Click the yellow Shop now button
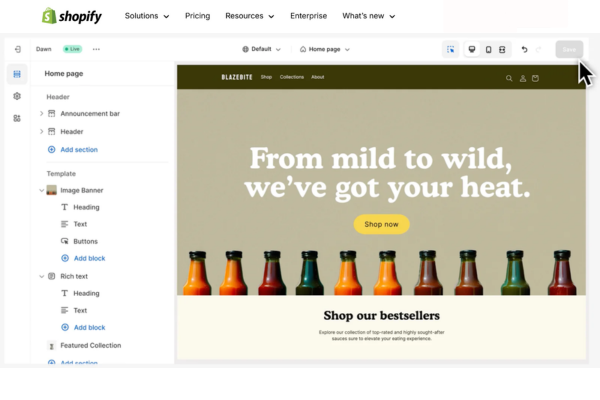This screenshot has height=400, width=600. (x=381, y=224)
